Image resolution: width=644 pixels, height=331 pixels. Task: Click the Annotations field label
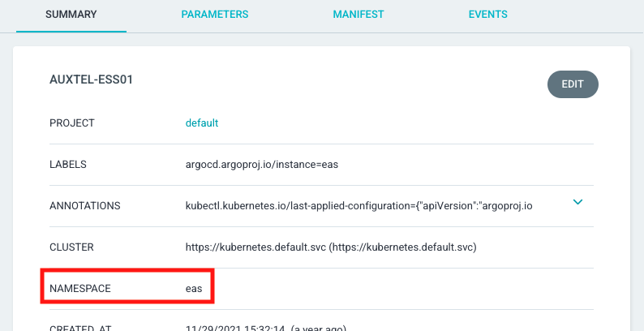pyautogui.click(x=84, y=206)
